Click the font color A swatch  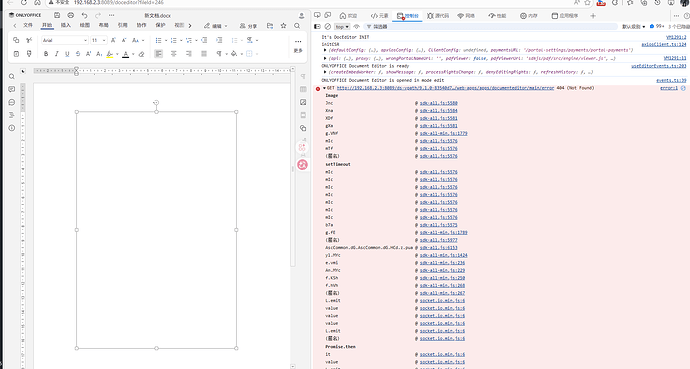[126, 54]
